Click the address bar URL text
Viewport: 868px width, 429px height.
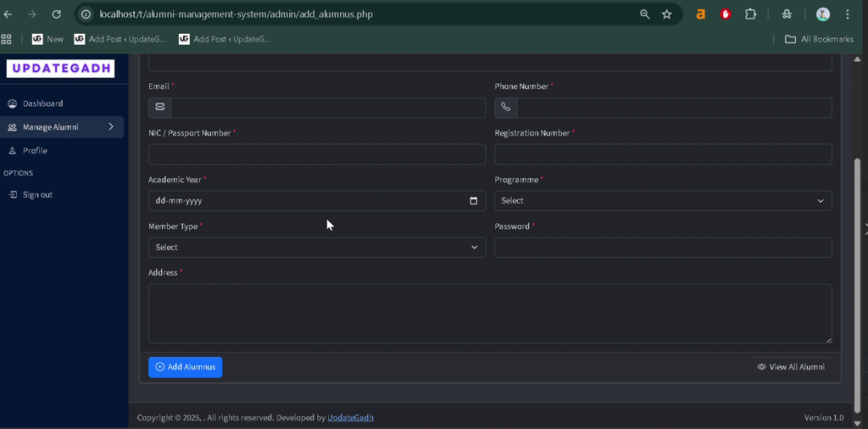(x=236, y=14)
